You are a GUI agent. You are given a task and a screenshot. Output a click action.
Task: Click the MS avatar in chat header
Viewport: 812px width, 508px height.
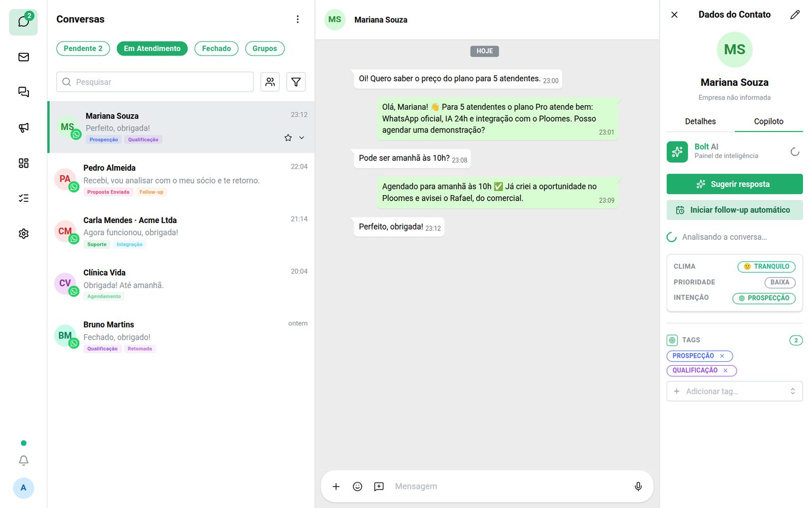pyautogui.click(x=335, y=20)
